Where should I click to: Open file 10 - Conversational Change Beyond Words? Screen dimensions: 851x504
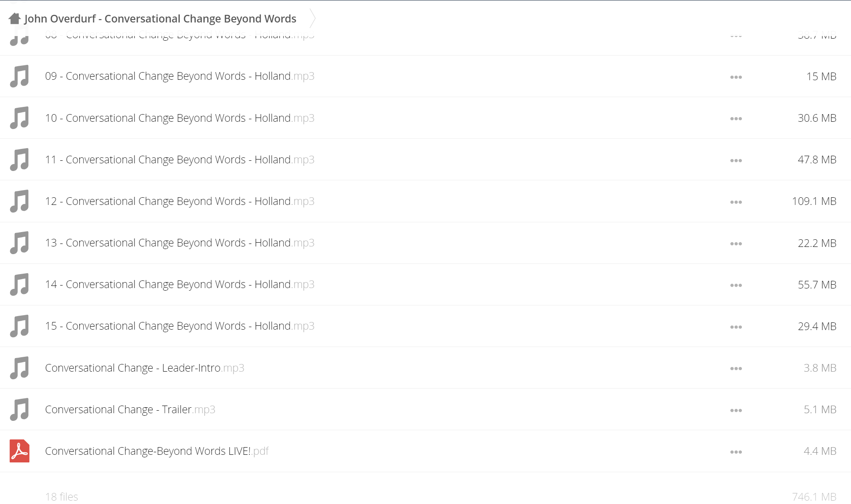[x=180, y=118]
